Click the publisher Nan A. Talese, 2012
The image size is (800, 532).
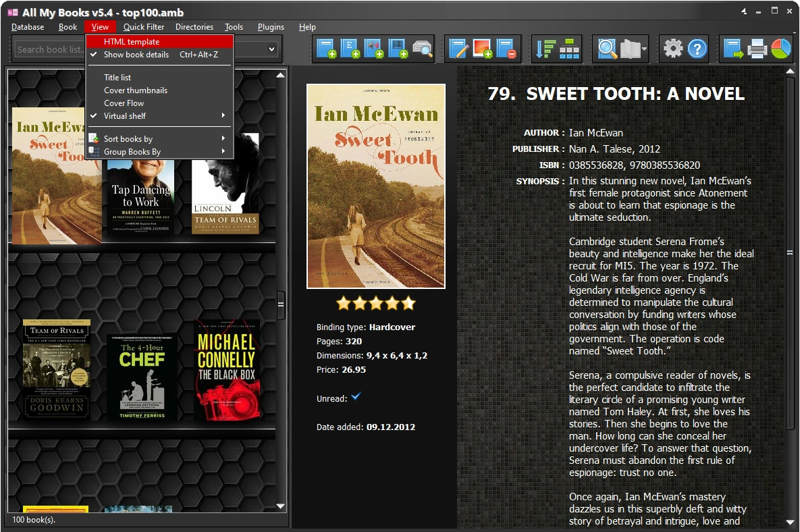(614, 149)
